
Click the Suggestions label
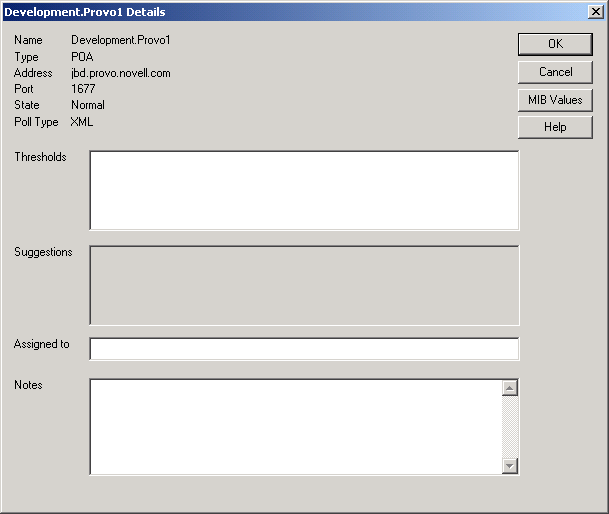point(43,252)
